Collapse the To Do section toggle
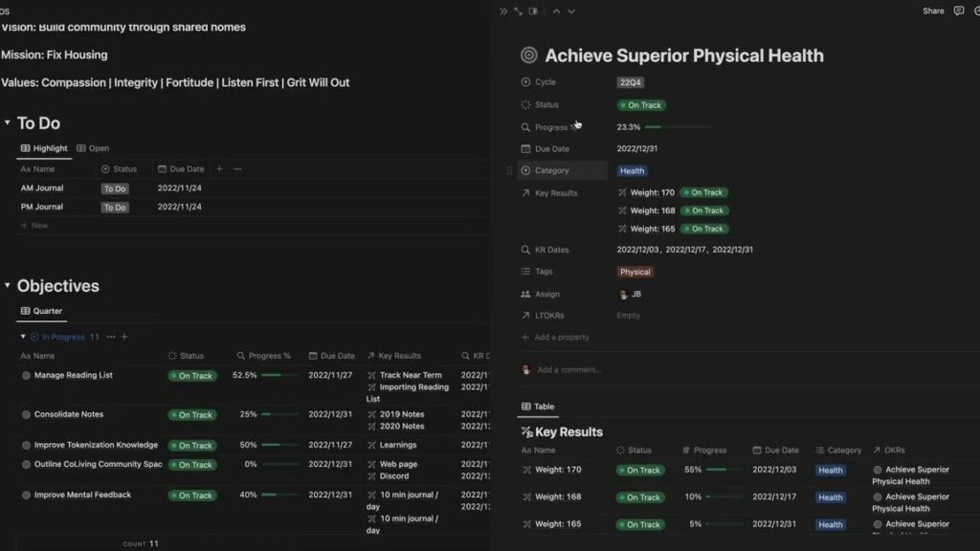The height and width of the screenshot is (551, 980). [x=8, y=123]
